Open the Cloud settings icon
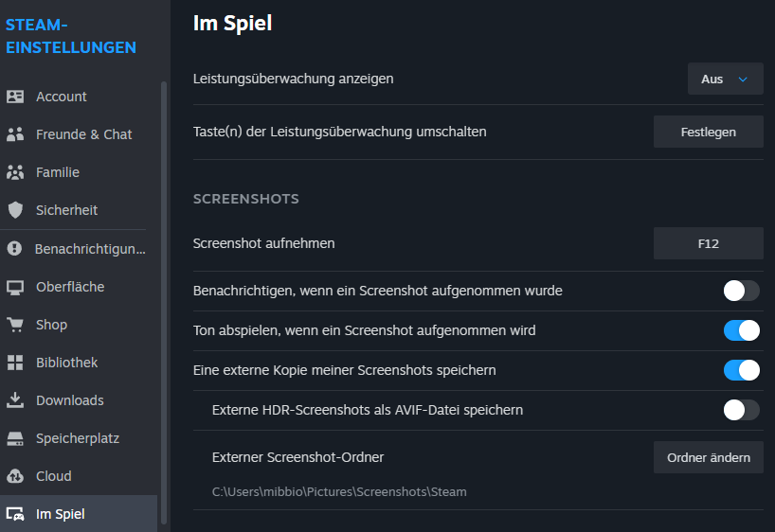The width and height of the screenshot is (775, 532). pos(15,476)
